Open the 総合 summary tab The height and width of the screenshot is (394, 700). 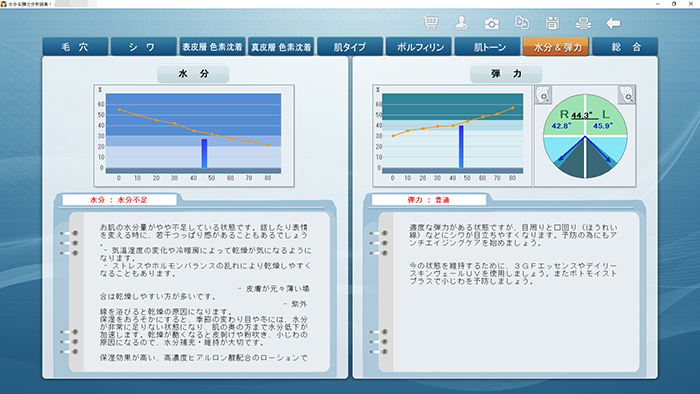[x=625, y=46]
